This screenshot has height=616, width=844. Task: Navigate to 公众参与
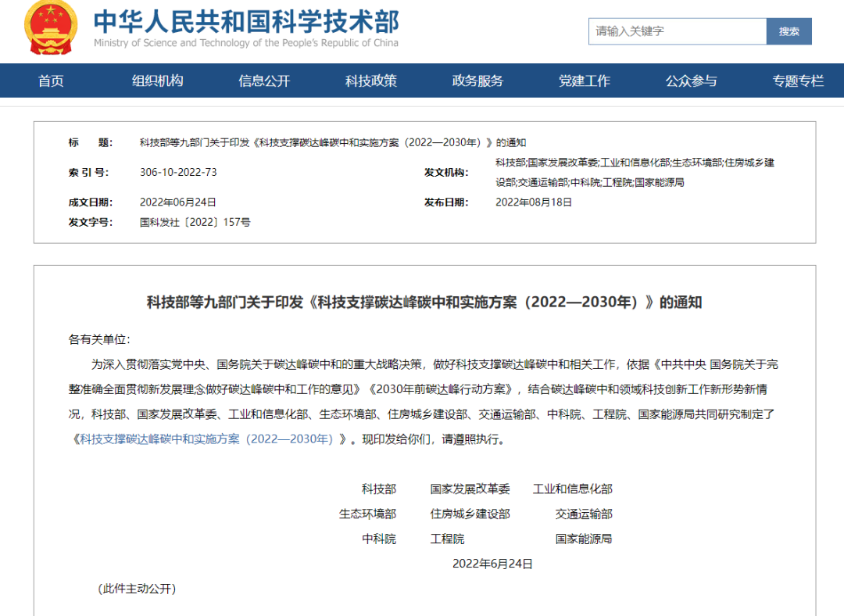click(691, 81)
